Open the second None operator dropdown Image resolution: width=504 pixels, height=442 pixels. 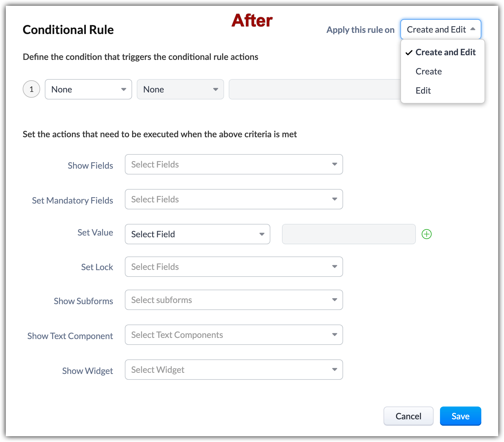point(180,89)
